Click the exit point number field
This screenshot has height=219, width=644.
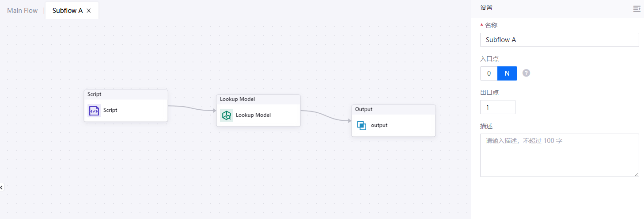(497, 107)
